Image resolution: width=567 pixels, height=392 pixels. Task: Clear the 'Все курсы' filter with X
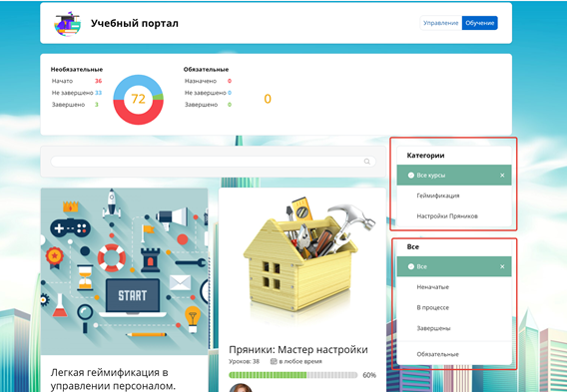pos(502,176)
